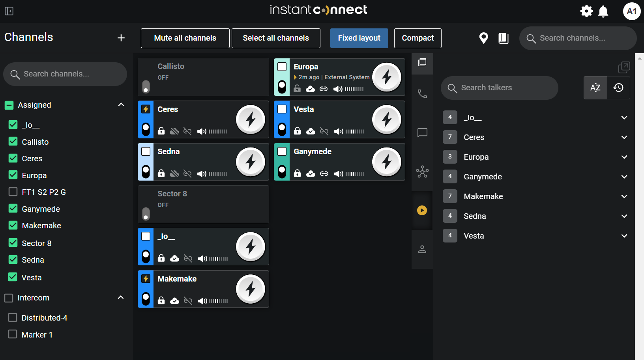Viewport: 644px width, 360px height.
Task: Open settings gear
Action: click(x=586, y=11)
